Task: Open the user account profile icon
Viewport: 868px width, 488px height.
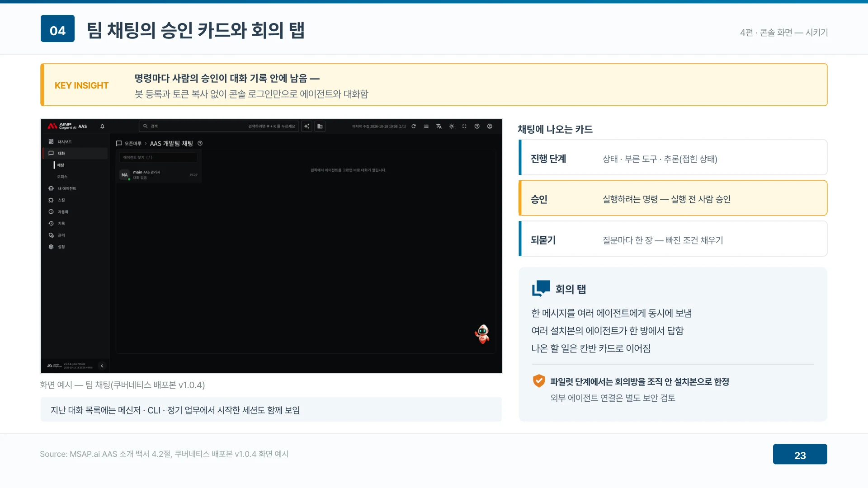Action: pos(490,127)
